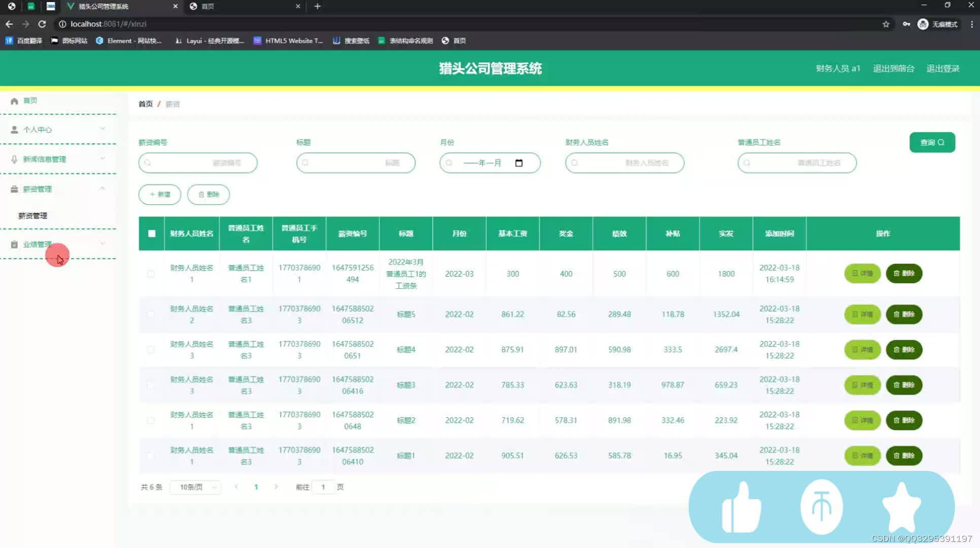Delete the 标题1 row
980x548 pixels.
(x=904, y=456)
